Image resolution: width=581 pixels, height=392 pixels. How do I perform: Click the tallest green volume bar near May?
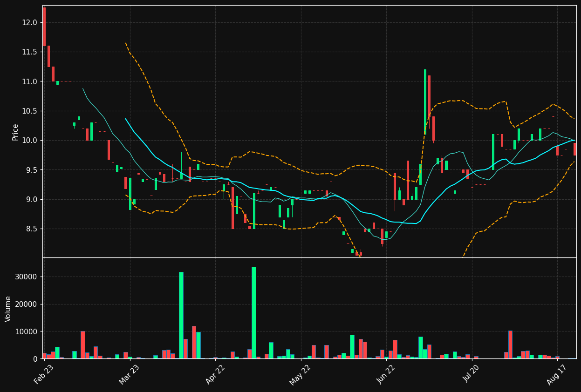pyautogui.click(x=254, y=313)
